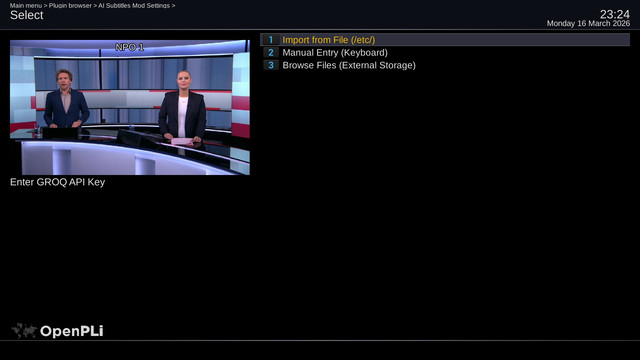Click the 23:24 clock display
This screenshot has height=360, width=640.
point(615,14)
